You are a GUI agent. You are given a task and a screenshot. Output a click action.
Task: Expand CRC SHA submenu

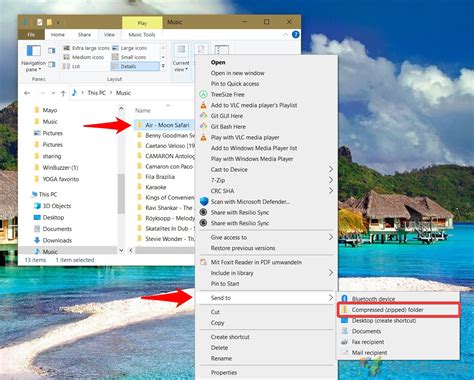click(266, 191)
